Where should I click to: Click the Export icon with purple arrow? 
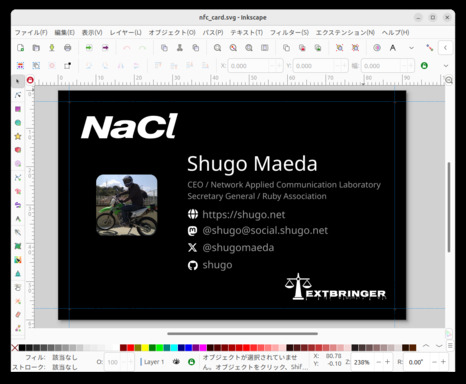105,48
